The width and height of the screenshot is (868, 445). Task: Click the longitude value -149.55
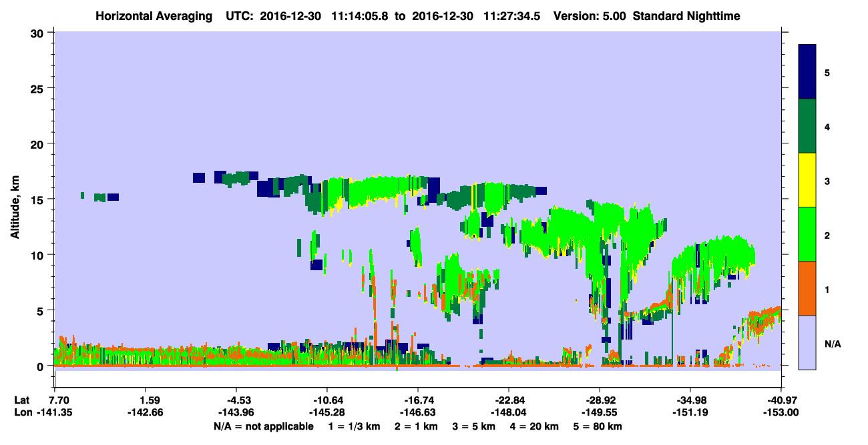(600, 412)
